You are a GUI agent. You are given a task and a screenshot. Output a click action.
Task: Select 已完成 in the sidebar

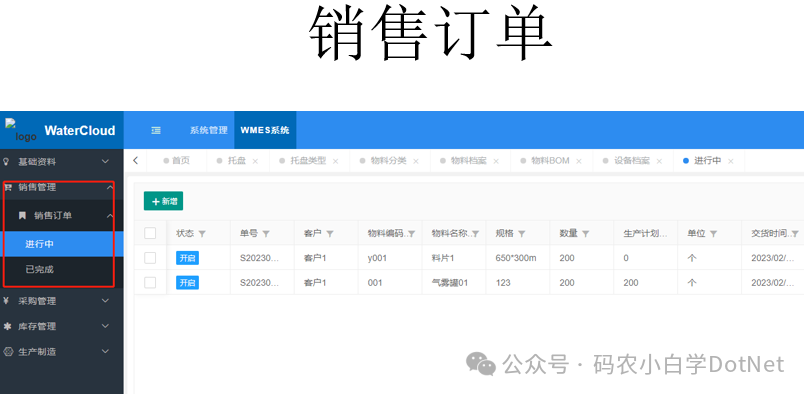(62, 269)
